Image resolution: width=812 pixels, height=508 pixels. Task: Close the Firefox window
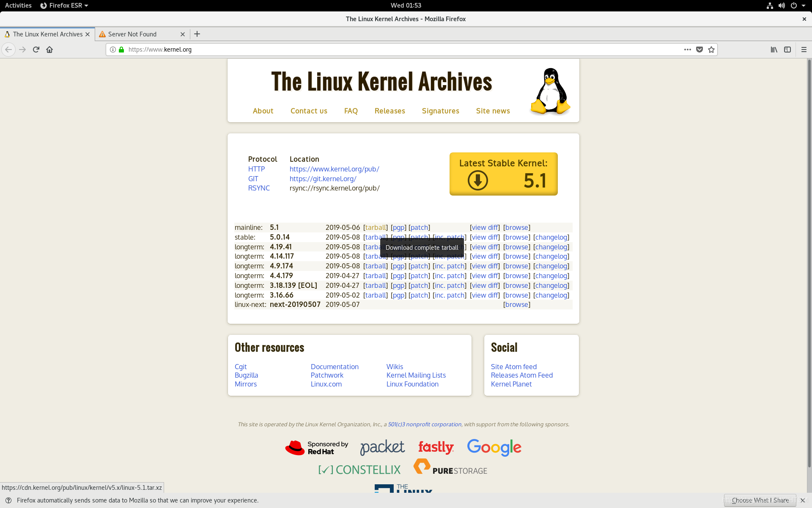click(x=804, y=19)
